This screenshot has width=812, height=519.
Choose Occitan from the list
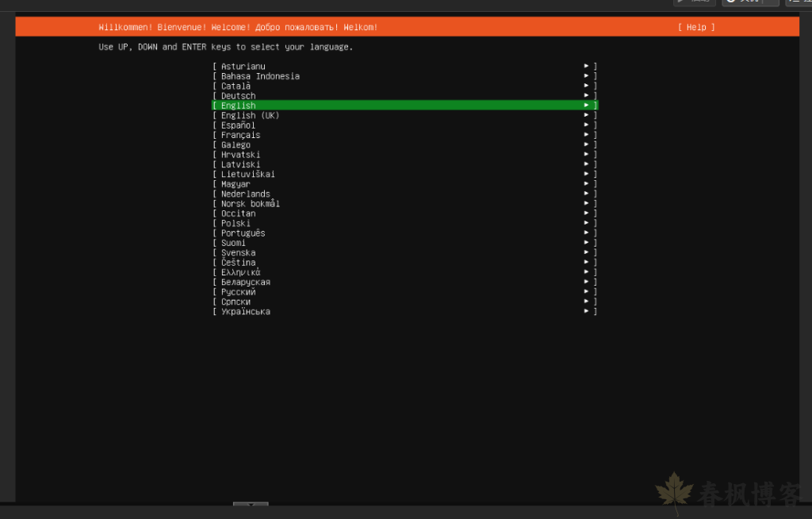405,213
